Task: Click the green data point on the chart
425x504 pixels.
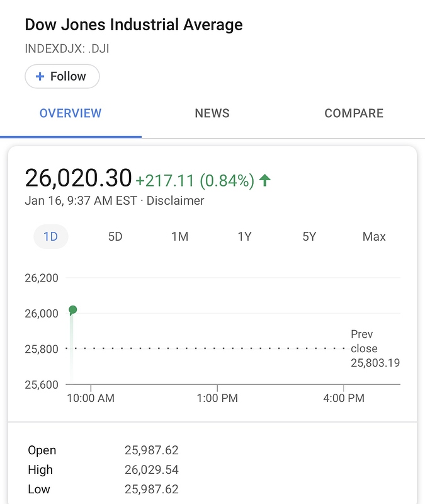Action: (73, 309)
